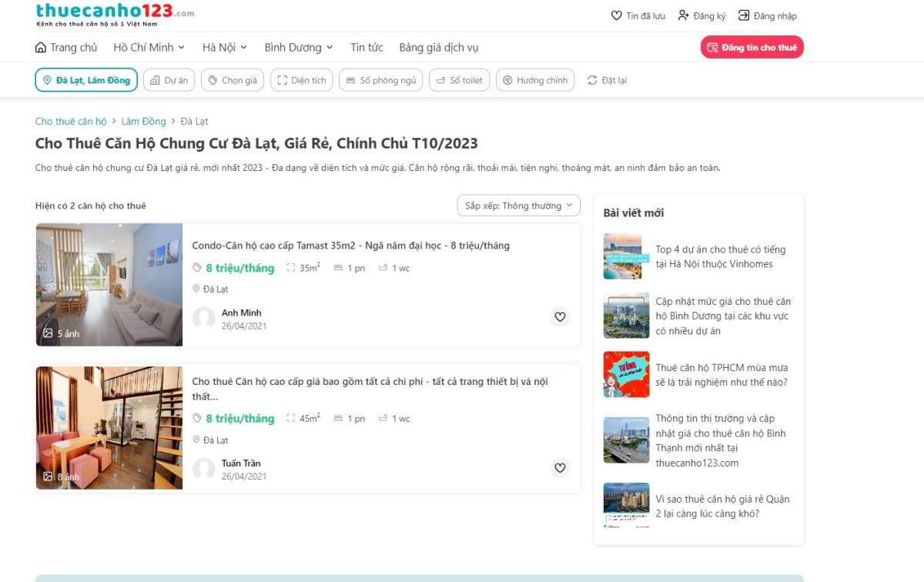Go to Trang chủ home icon
The width and height of the screenshot is (924, 582).
41,48
